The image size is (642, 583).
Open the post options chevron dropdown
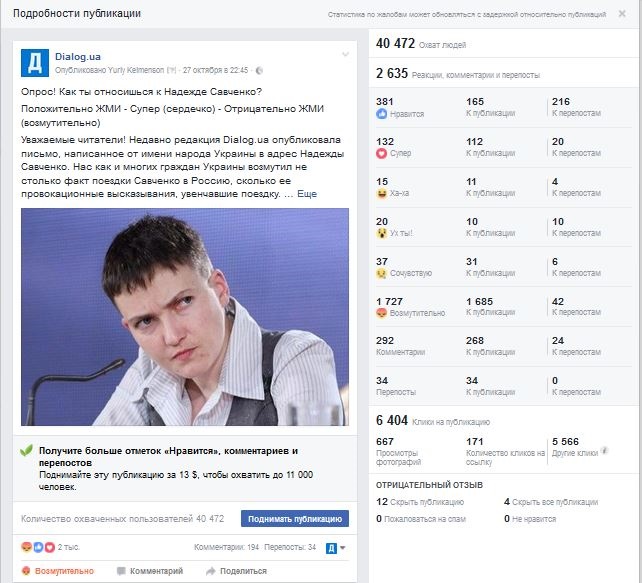tap(345, 54)
